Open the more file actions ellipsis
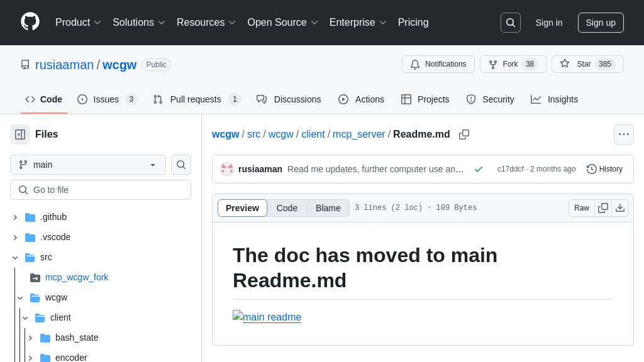Screen dimensions: 644x362 [624, 134]
